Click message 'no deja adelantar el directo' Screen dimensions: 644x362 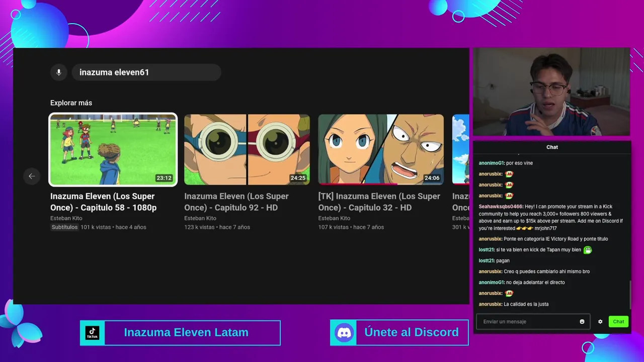[535, 283]
